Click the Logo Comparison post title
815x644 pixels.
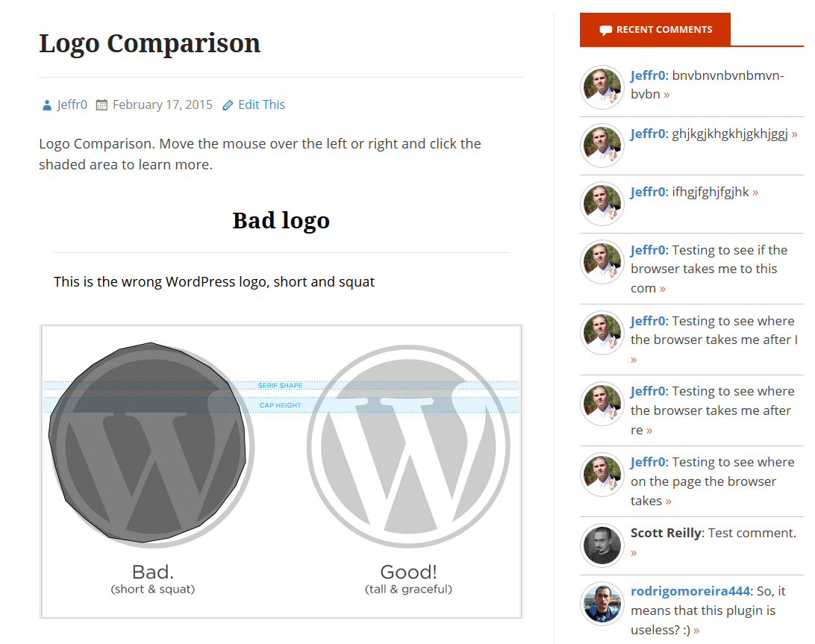pos(149,43)
